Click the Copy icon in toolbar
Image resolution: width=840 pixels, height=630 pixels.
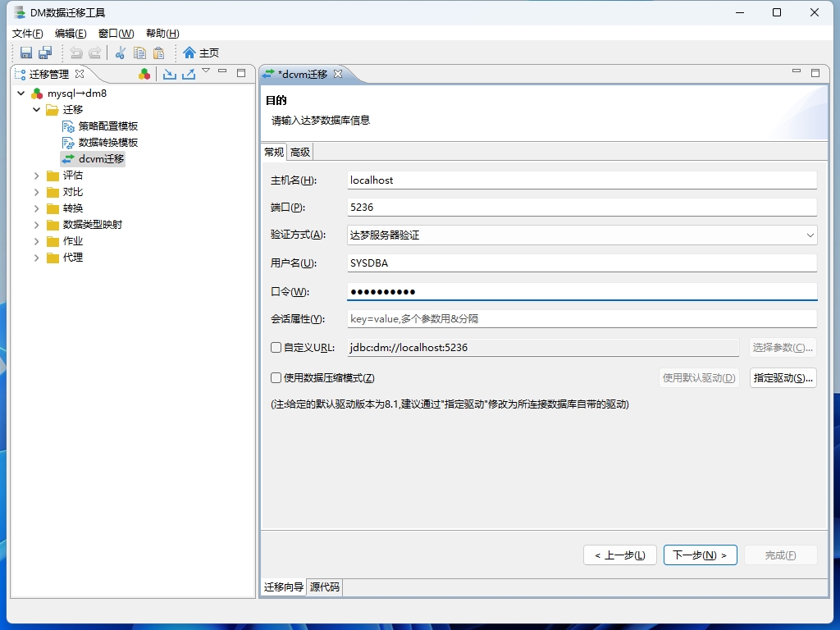[x=139, y=52]
